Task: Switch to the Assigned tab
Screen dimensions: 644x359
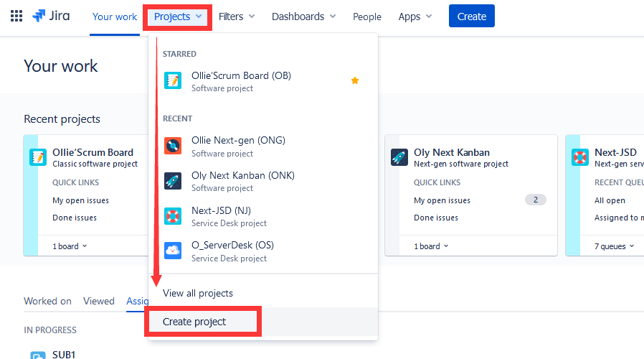Action: coord(137,301)
